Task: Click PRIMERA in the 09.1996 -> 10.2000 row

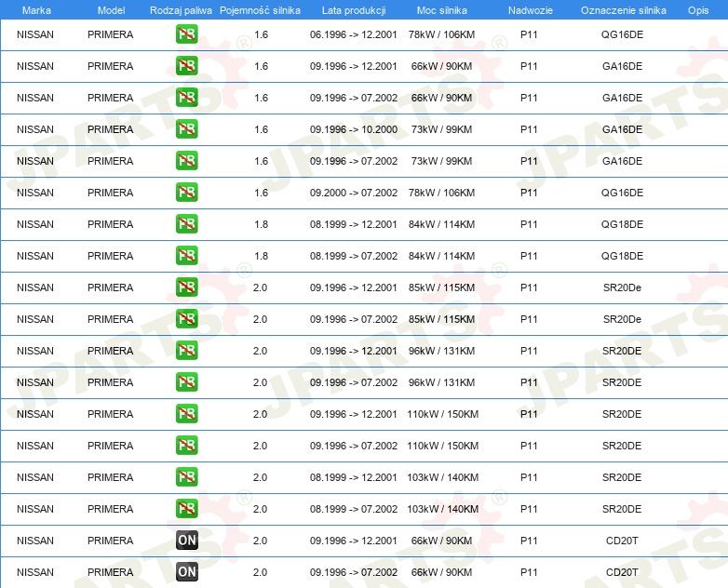Action: tap(111, 129)
